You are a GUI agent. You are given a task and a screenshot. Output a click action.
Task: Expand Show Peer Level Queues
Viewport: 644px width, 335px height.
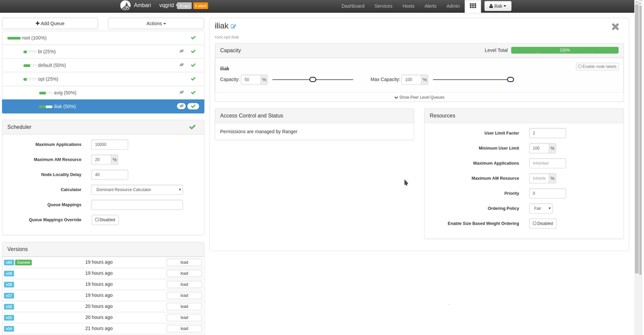click(419, 97)
